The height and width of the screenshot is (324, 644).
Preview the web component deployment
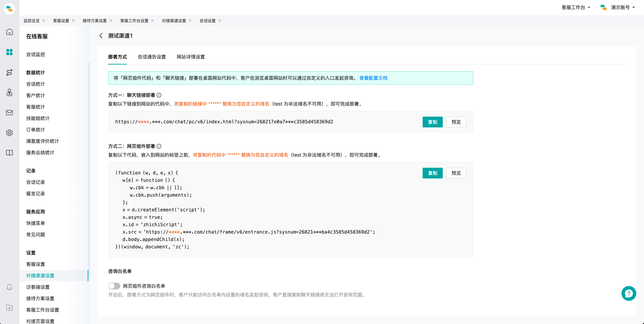tap(456, 173)
